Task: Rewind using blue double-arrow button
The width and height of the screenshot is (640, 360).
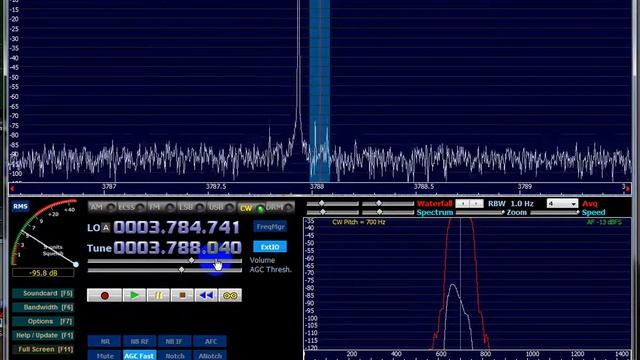Action: (x=206, y=295)
